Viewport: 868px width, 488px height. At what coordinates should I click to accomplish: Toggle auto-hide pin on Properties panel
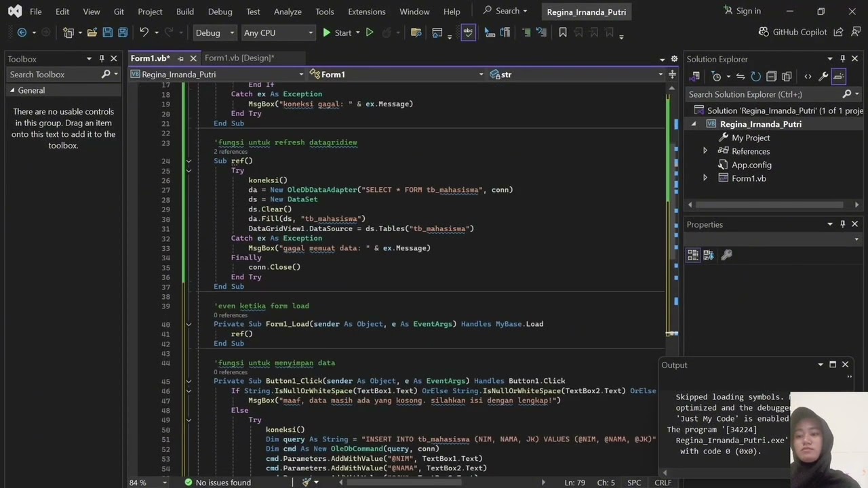[x=843, y=224]
